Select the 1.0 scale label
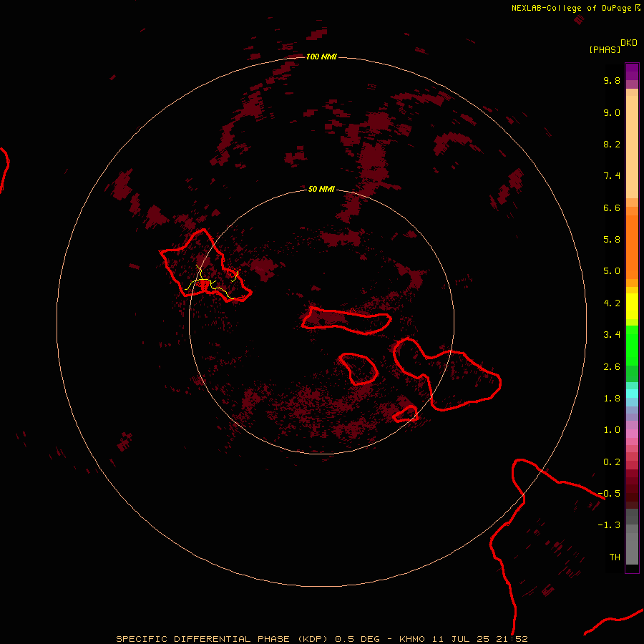This screenshot has height=644, width=644. pyautogui.click(x=612, y=430)
